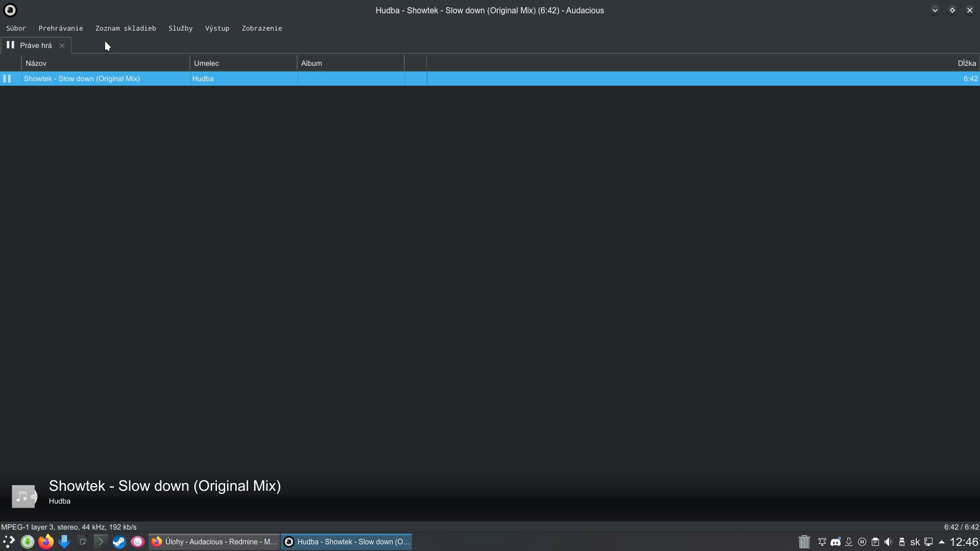
Task: Close the Práve hrá playlist tab
Action: (62, 45)
